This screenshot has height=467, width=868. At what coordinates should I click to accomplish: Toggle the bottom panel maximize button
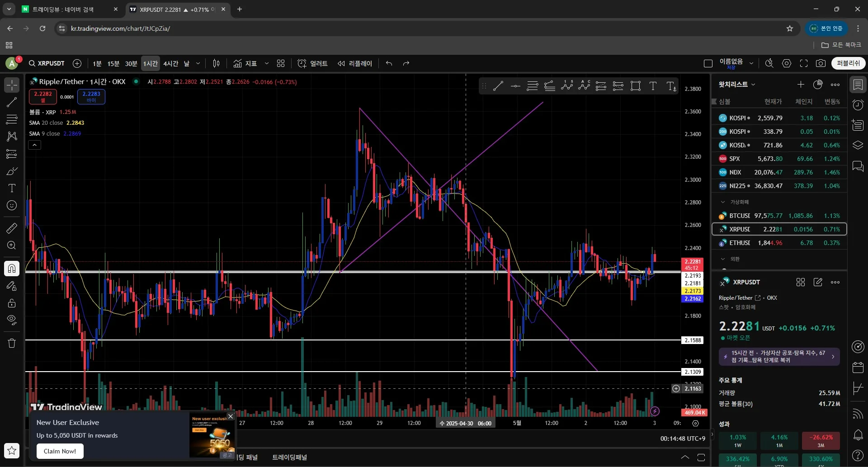[701, 457]
